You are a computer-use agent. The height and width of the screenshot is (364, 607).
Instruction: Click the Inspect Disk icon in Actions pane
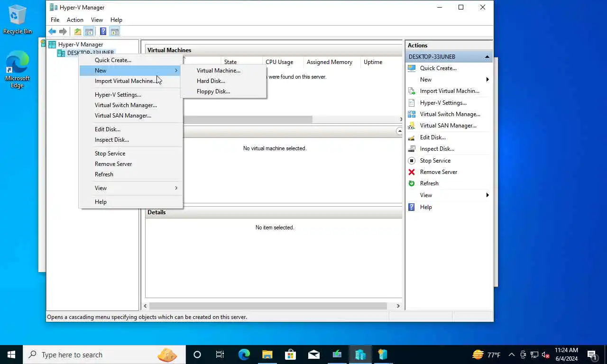[412, 149]
